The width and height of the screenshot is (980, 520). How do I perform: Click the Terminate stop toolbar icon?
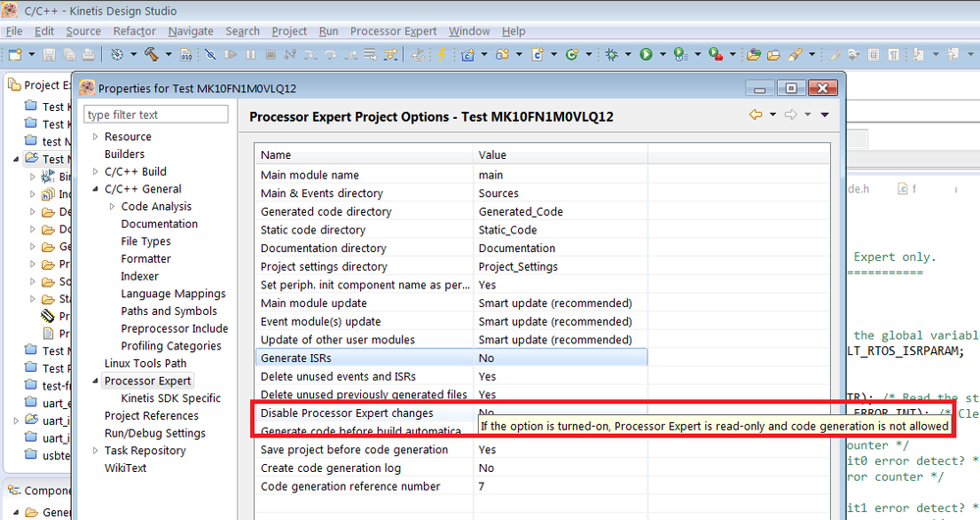[271, 55]
